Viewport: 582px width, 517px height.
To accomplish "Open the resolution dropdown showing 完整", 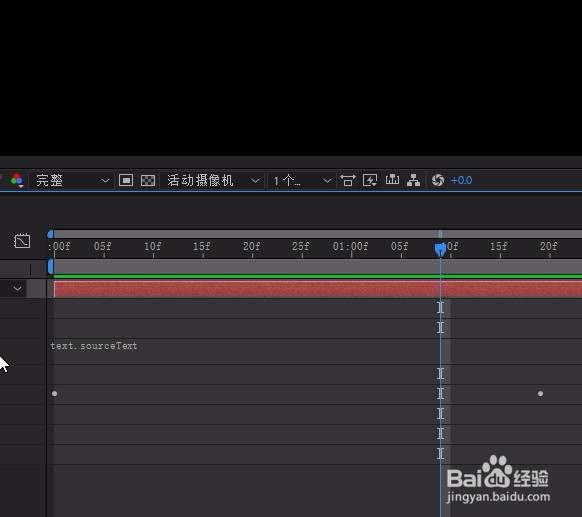I will tap(71, 181).
